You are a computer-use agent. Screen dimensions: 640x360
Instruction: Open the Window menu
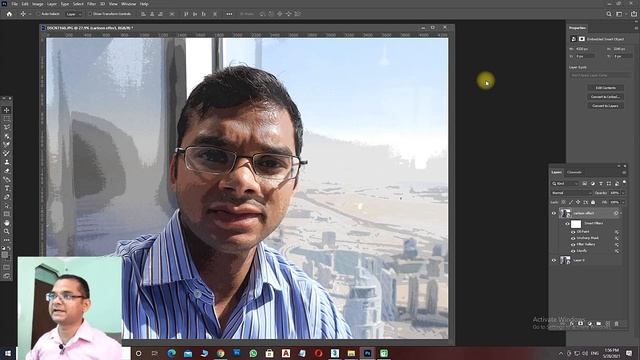pos(129,4)
